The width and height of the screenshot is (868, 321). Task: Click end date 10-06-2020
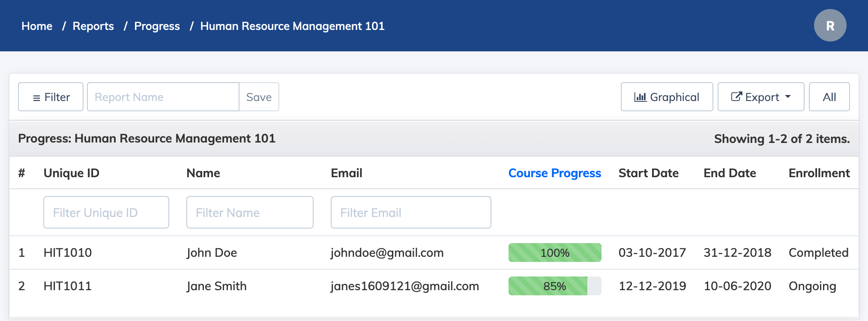[737, 286]
